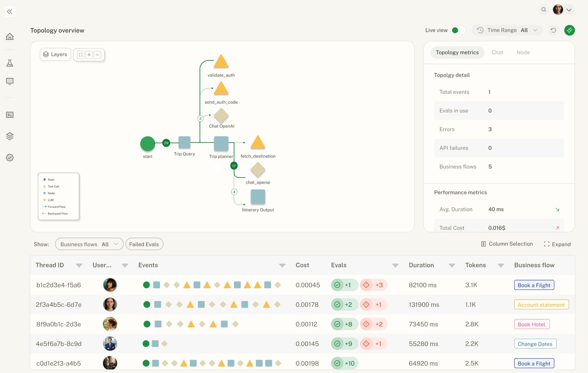
Task: Click the Layers button
Action: [55, 54]
